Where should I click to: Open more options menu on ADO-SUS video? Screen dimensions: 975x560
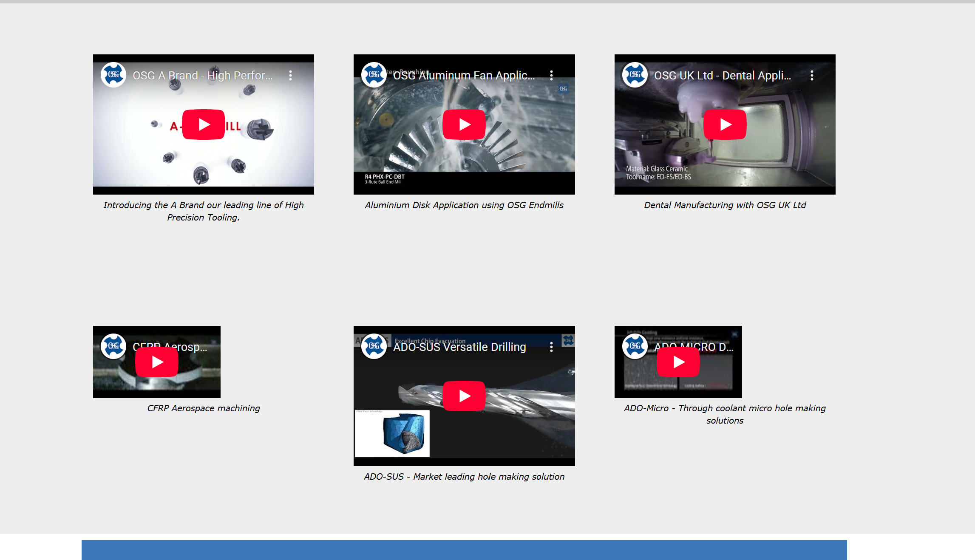point(551,347)
